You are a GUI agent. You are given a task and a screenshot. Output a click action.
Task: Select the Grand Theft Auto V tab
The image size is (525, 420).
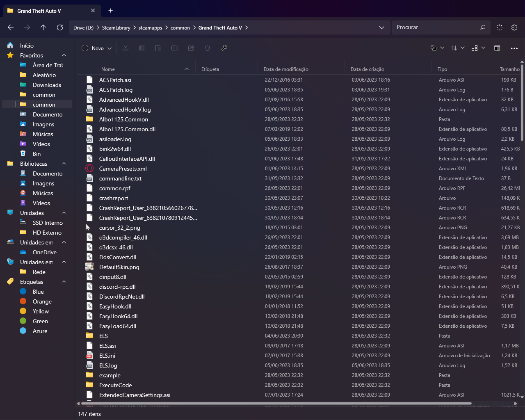tap(52, 11)
